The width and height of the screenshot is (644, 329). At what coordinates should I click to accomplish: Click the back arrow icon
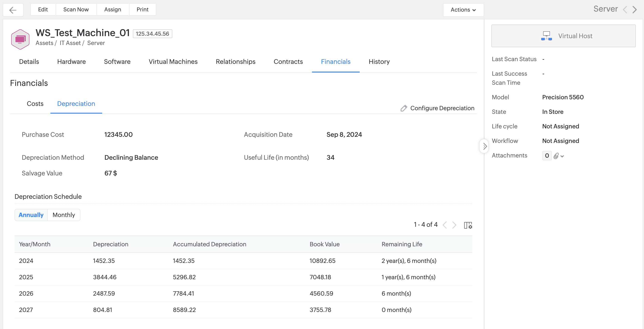pyautogui.click(x=13, y=10)
